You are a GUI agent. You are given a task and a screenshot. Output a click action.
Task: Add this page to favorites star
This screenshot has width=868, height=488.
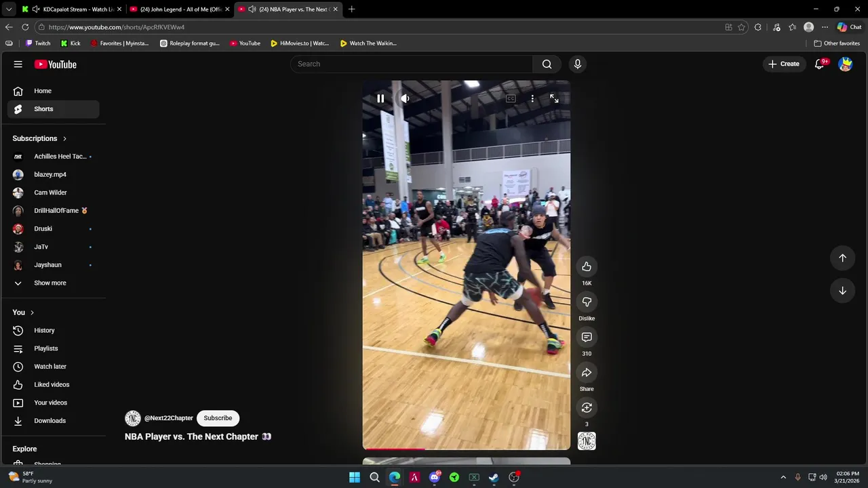tap(741, 27)
